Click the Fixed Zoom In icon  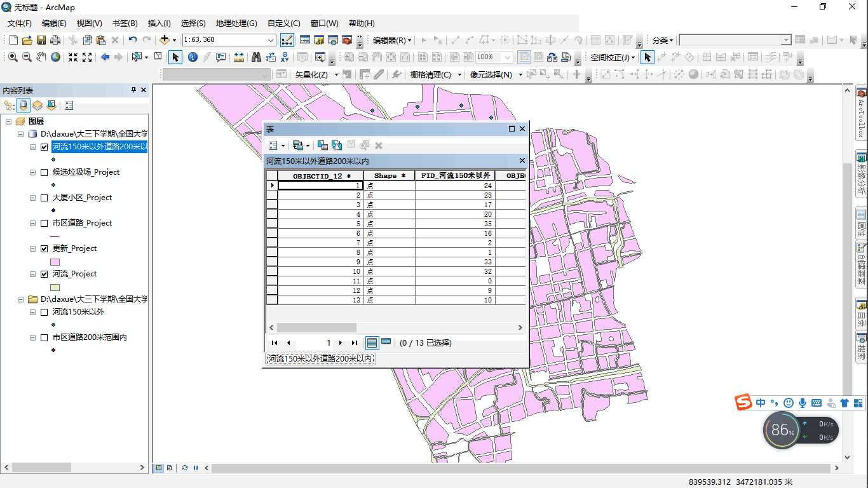(73, 57)
